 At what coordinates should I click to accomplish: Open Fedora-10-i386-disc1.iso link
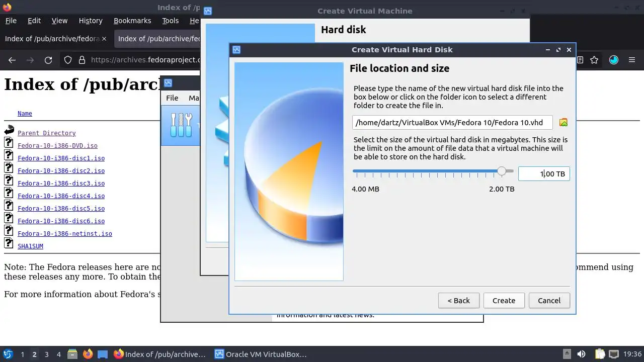point(61,158)
